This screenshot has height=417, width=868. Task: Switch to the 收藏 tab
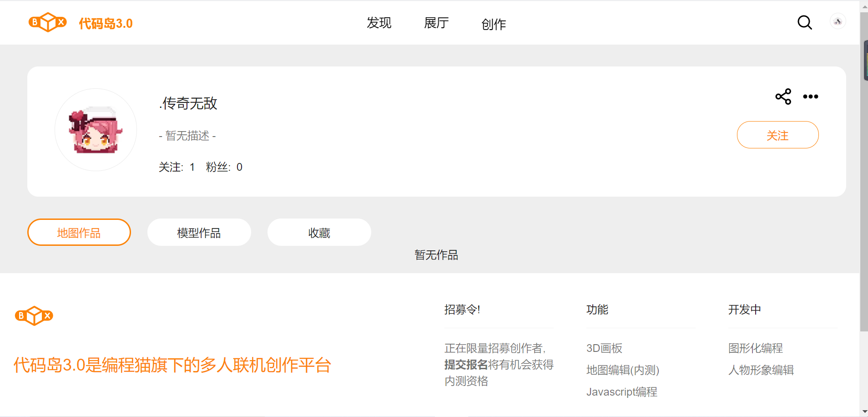319,232
